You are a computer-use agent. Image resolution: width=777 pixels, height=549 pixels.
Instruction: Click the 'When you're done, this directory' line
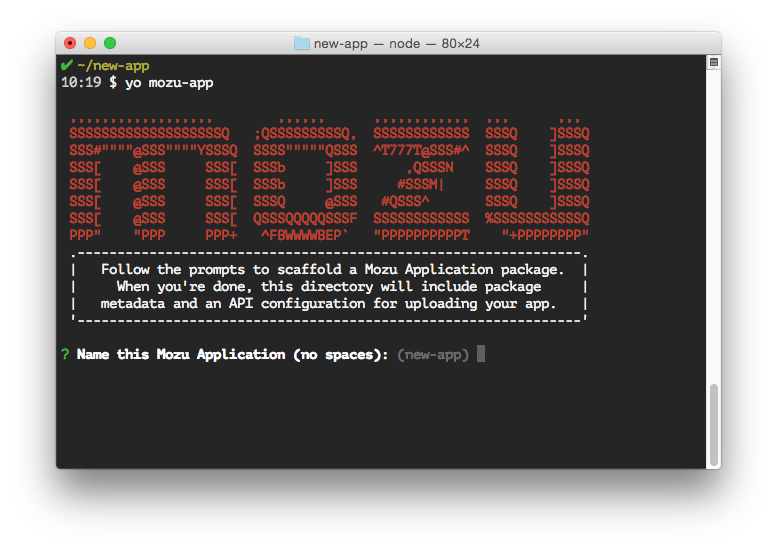(329, 287)
